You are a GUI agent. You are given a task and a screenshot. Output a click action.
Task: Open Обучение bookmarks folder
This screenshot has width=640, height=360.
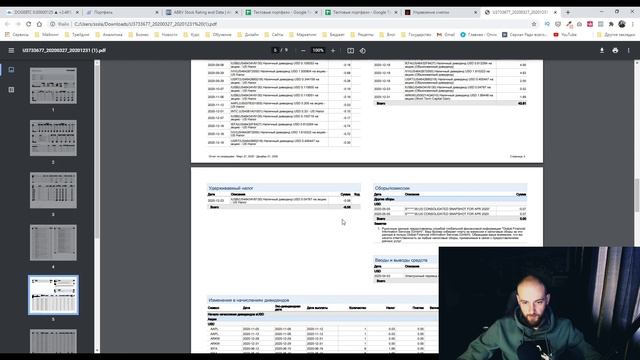[x=218, y=35]
